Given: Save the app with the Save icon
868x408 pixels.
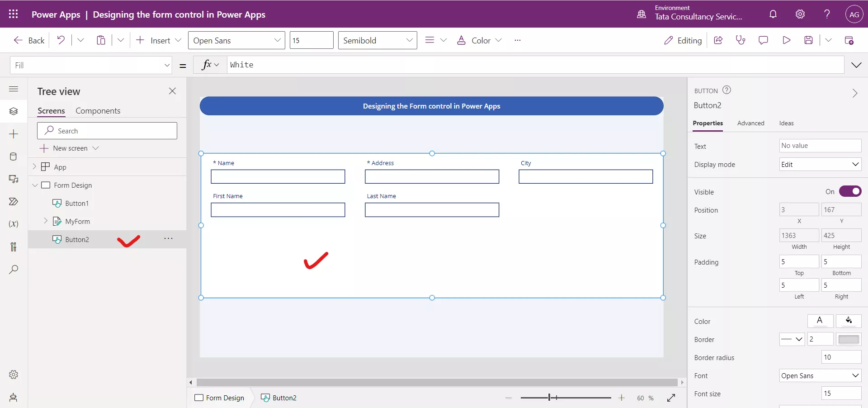Looking at the screenshot, I should (809, 40).
